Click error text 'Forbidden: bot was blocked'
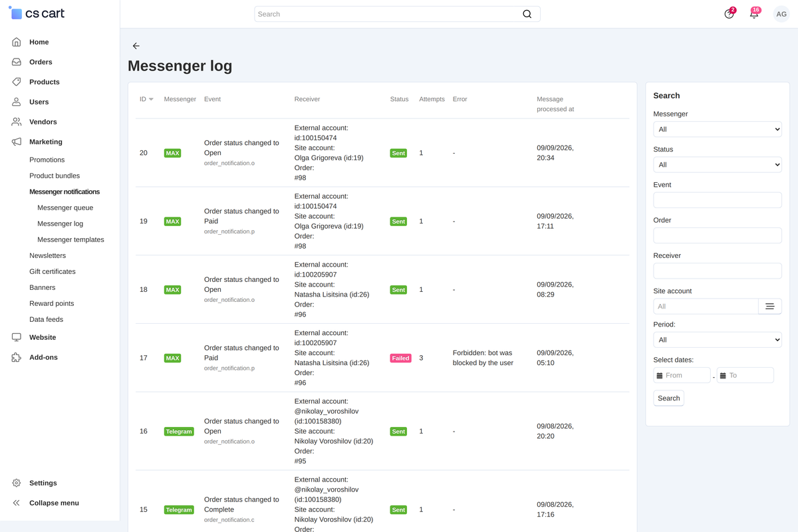This screenshot has height=532, width=798. coord(483,358)
